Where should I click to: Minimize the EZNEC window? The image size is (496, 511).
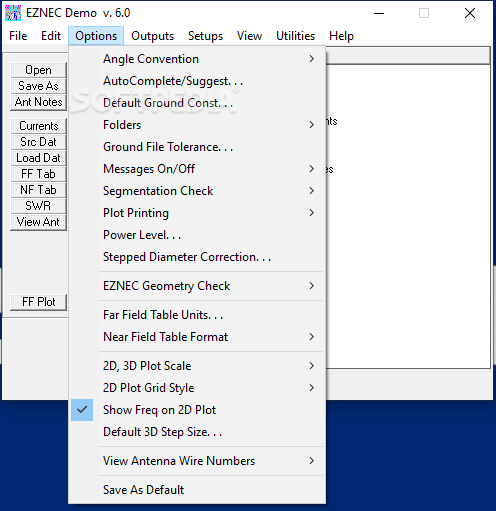tap(379, 13)
